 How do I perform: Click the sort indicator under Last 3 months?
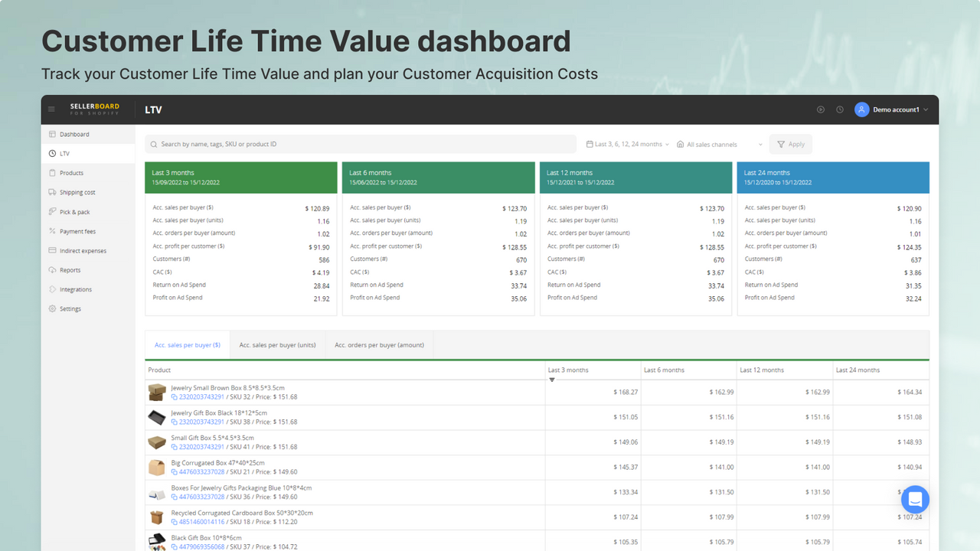(x=552, y=380)
